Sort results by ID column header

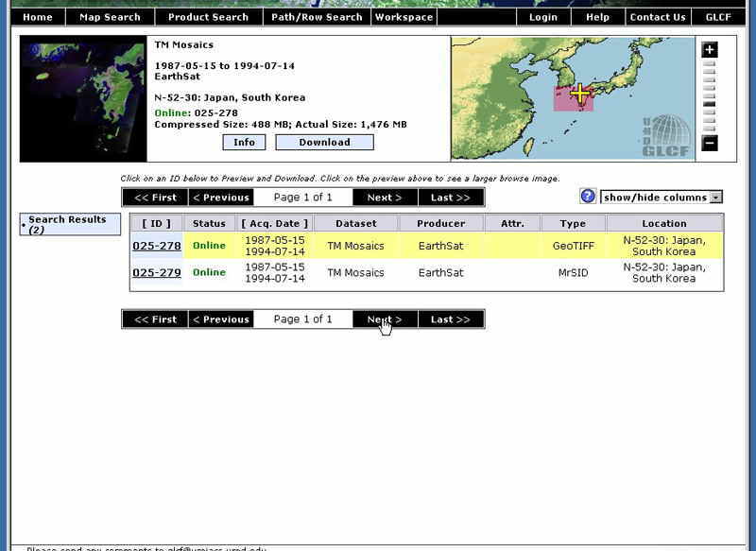pos(157,223)
